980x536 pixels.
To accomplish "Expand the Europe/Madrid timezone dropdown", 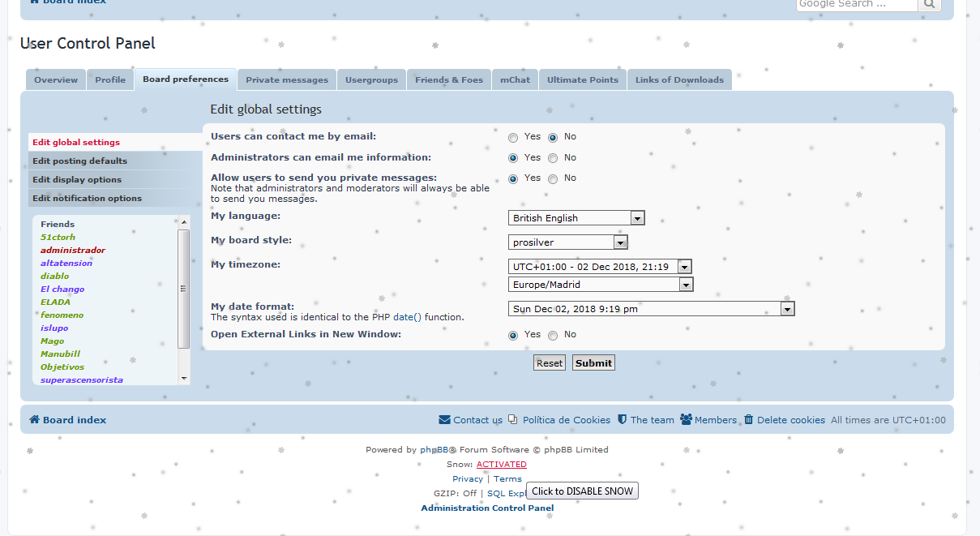I will click(x=686, y=285).
